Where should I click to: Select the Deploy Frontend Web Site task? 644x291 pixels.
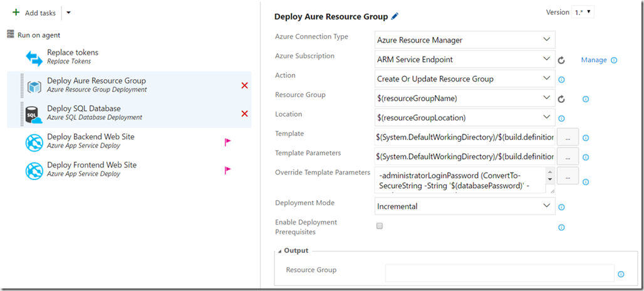tap(130, 170)
